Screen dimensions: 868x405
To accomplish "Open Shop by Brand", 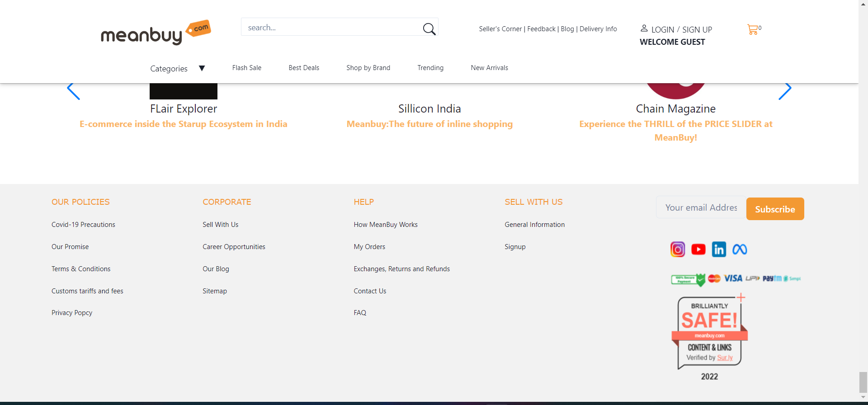I will pyautogui.click(x=368, y=68).
